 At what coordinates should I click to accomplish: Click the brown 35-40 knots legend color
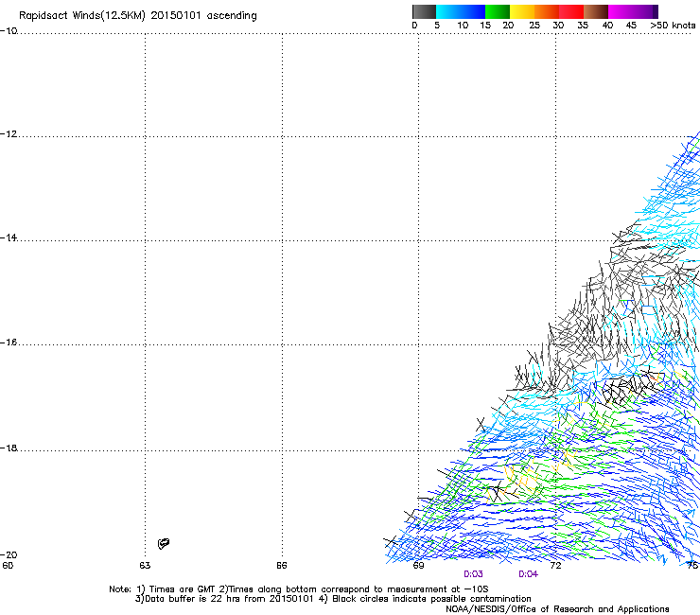596,11
